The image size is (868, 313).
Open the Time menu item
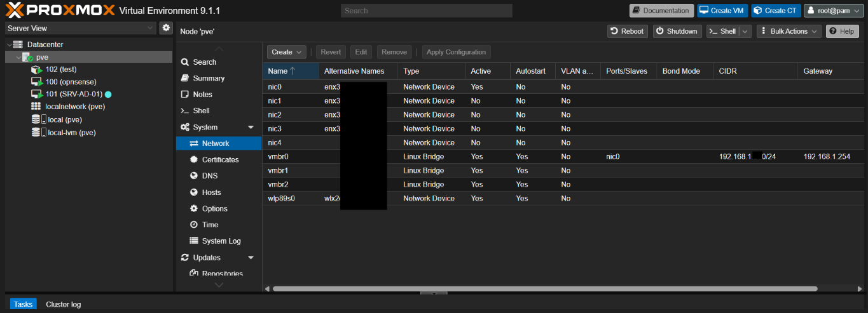218,225
